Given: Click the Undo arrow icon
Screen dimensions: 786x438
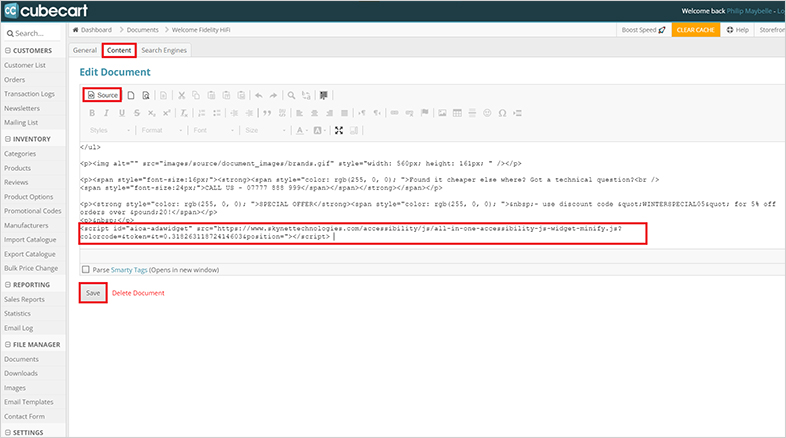Looking at the screenshot, I should 259,95.
